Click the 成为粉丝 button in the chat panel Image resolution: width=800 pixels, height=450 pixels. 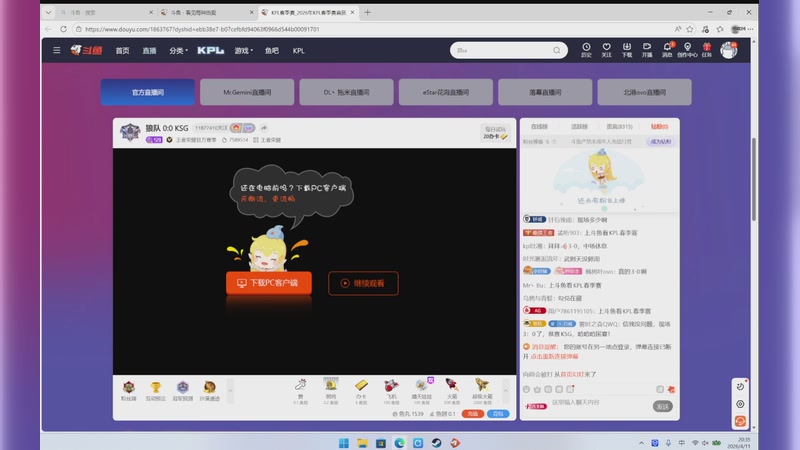661,141
